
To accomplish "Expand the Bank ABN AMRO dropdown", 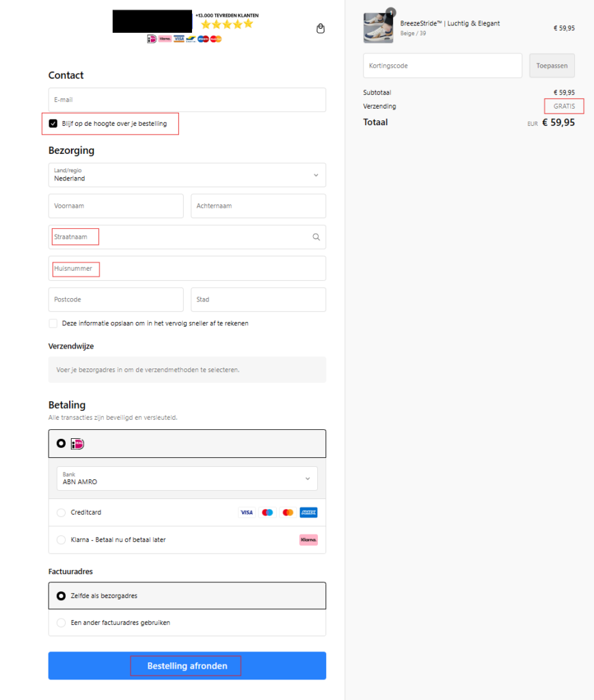I will coord(187,479).
